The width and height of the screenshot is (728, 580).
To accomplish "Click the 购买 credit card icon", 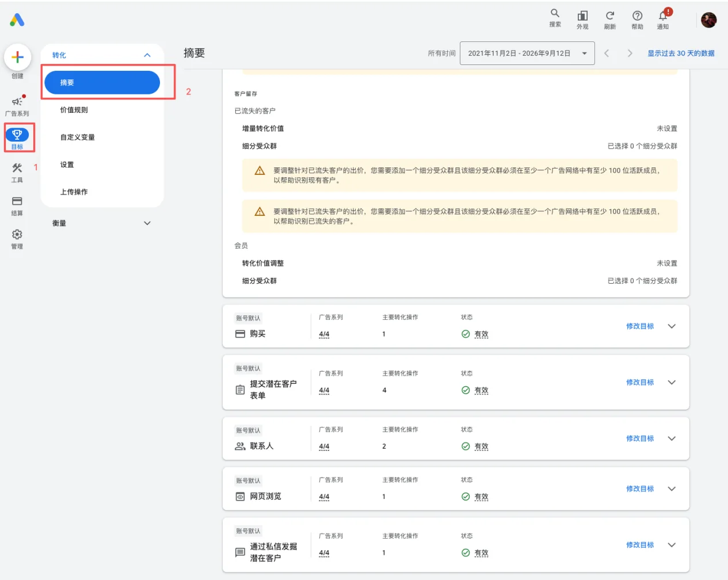I will (240, 334).
